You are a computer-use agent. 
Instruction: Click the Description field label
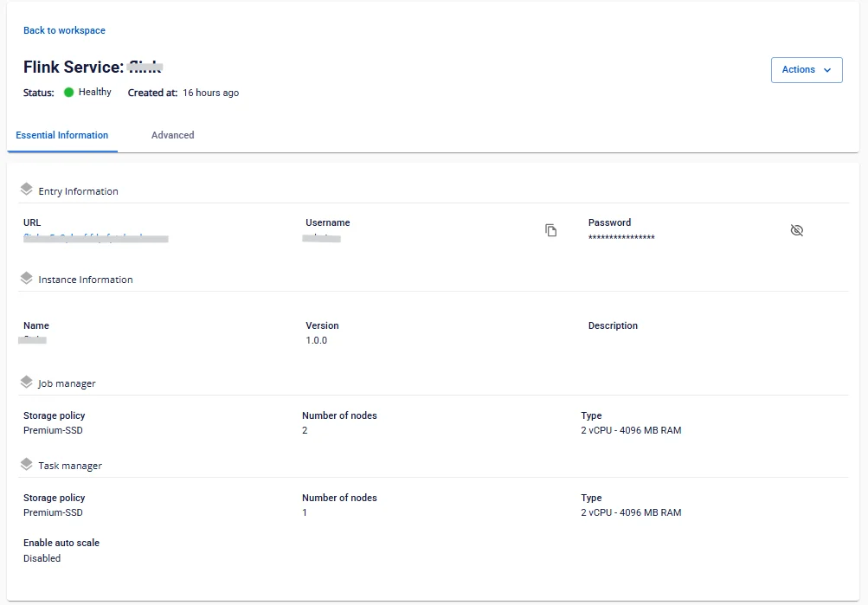[x=613, y=325]
